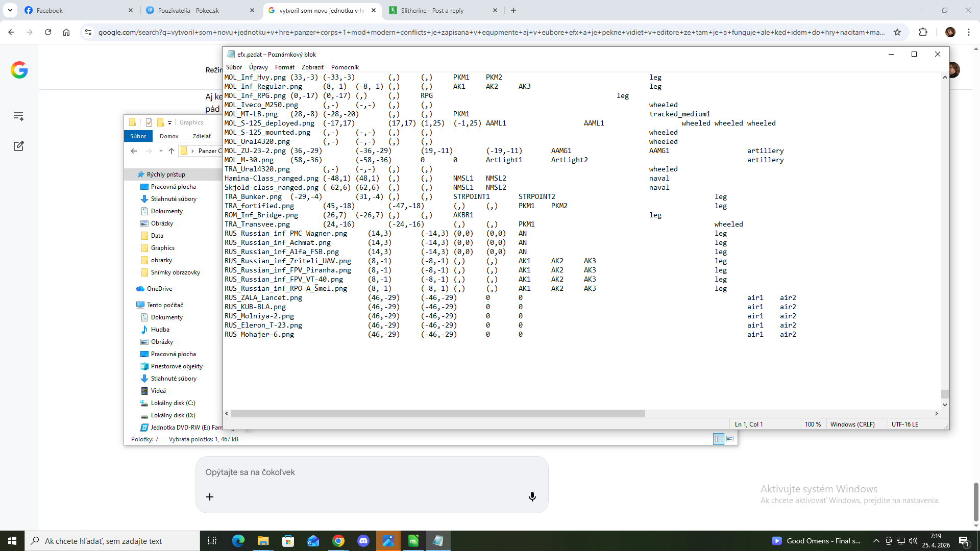Go back in Explorer navigation
Viewport: 980px width, 551px height.
134,151
